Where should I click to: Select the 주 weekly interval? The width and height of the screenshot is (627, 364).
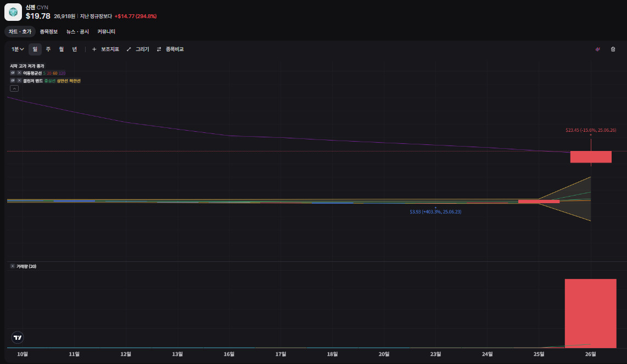(x=48, y=49)
